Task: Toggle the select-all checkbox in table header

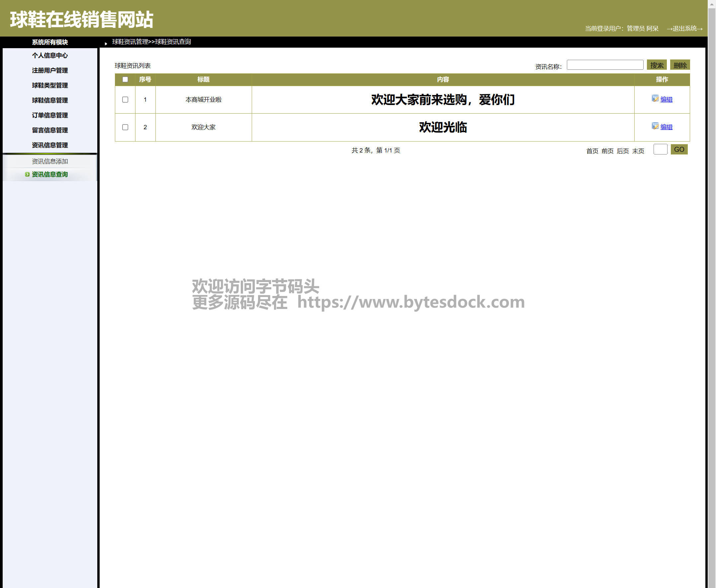Action: (125, 79)
